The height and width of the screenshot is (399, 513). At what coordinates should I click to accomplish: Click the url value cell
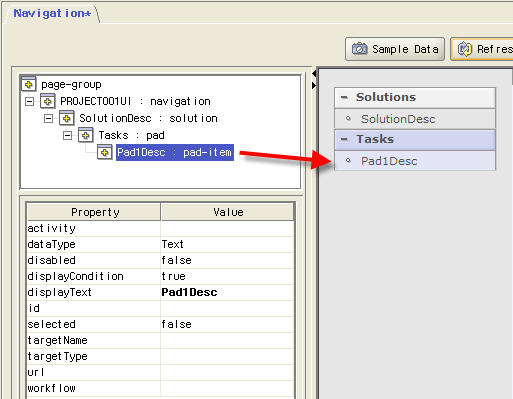(228, 372)
